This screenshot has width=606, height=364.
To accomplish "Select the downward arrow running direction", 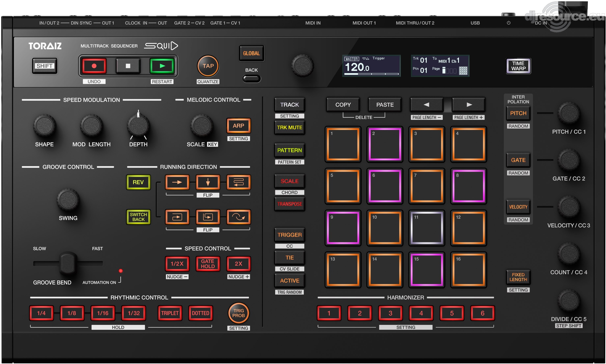I will tap(208, 182).
